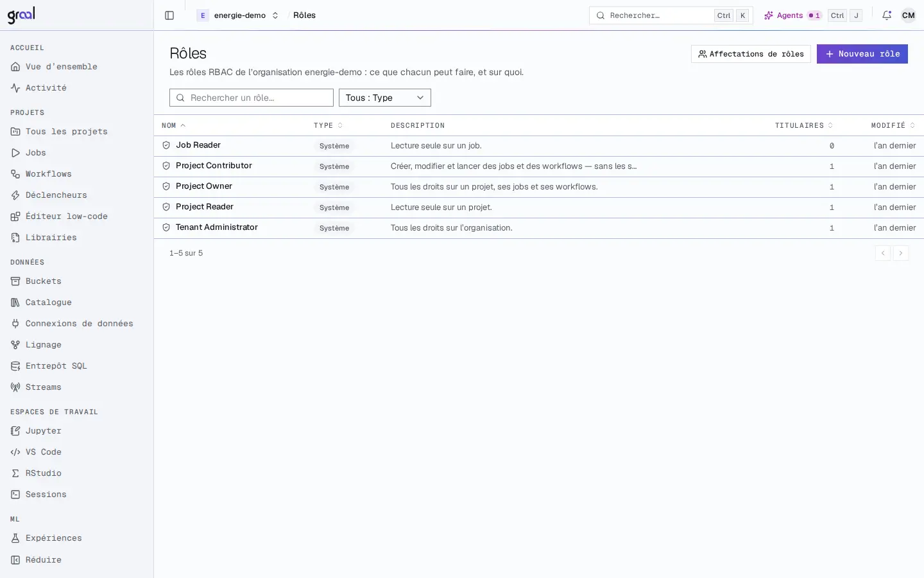Go to the previous page of roles
This screenshot has height=578, width=924.
(883, 253)
